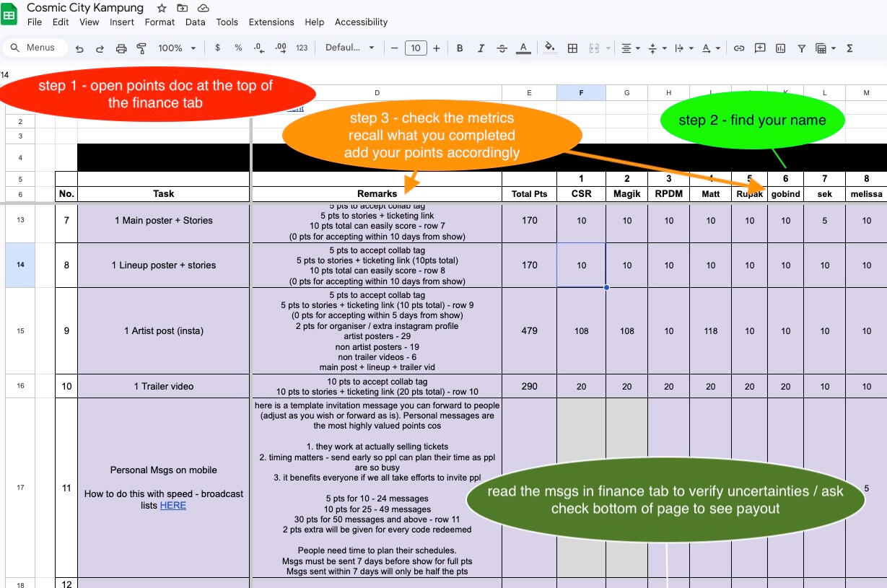Expand the horizontal align dropdown

point(630,48)
